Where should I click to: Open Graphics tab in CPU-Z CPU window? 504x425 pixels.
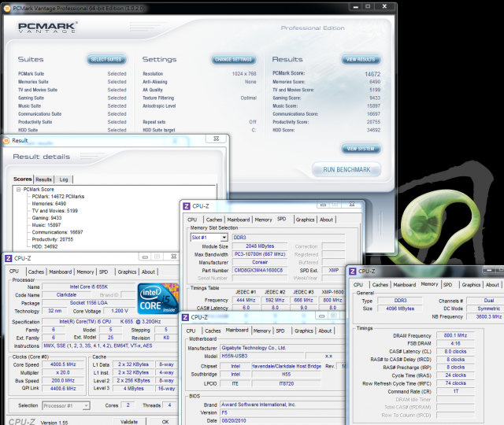tap(127, 272)
